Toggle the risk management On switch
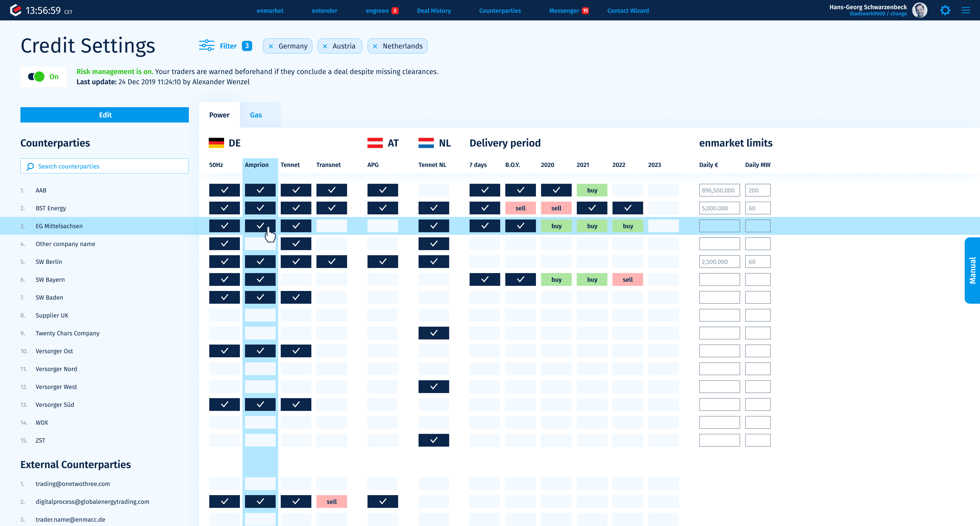Image resolution: width=980 pixels, height=526 pixels. [x=36, y=77]
